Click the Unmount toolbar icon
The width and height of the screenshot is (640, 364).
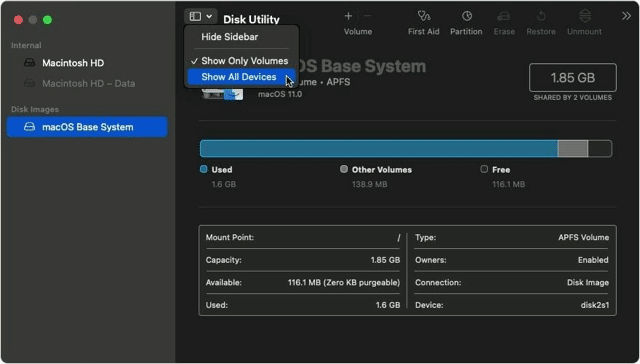[x=585, y=16]
